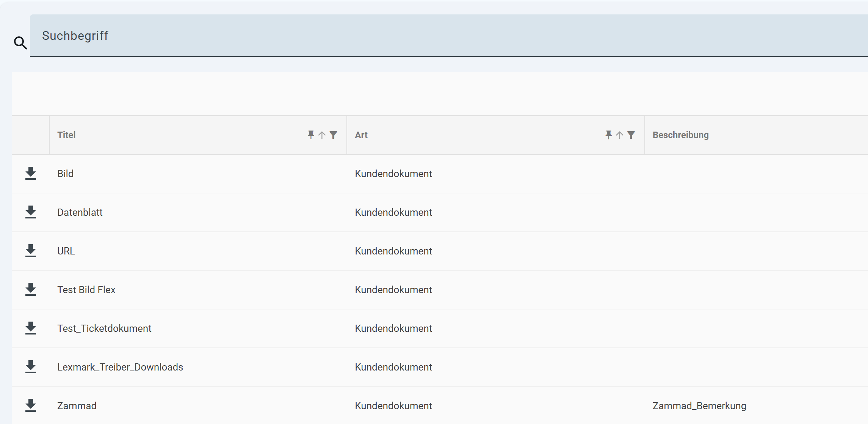Click the search magnifier icon
The image size is (868, 424).
coord(20,43)
